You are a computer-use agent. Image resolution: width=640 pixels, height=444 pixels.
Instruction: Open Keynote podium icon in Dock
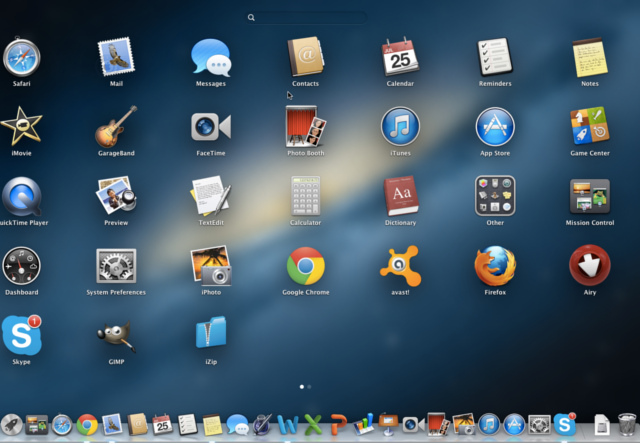point(388,424)
